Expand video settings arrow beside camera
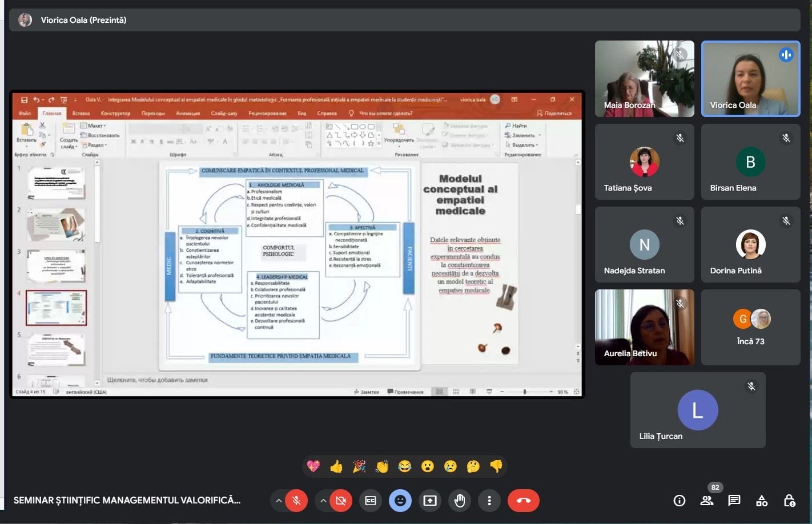Image resolution: width=812 pixels, height=524 pixels. (x=323, y=501)
